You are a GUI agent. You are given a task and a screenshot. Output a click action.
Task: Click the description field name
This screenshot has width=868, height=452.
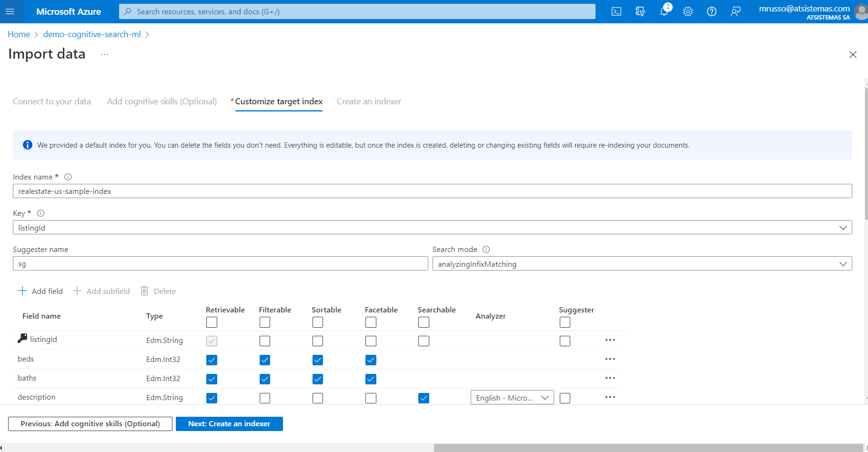(37, 397)
